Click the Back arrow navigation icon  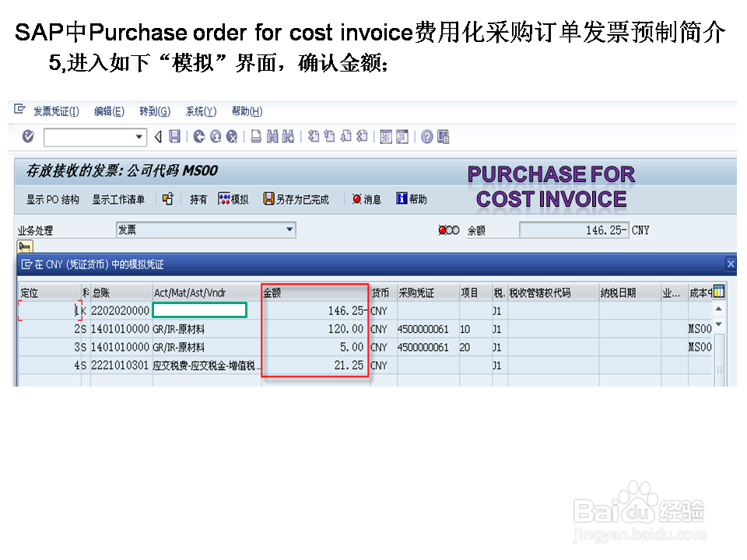(x=157, y=136)
